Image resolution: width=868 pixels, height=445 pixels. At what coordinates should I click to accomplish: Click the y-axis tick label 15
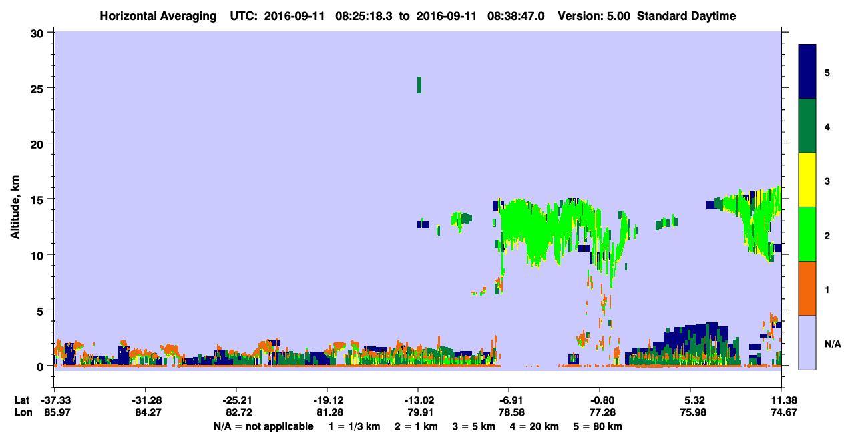(39, 199)
